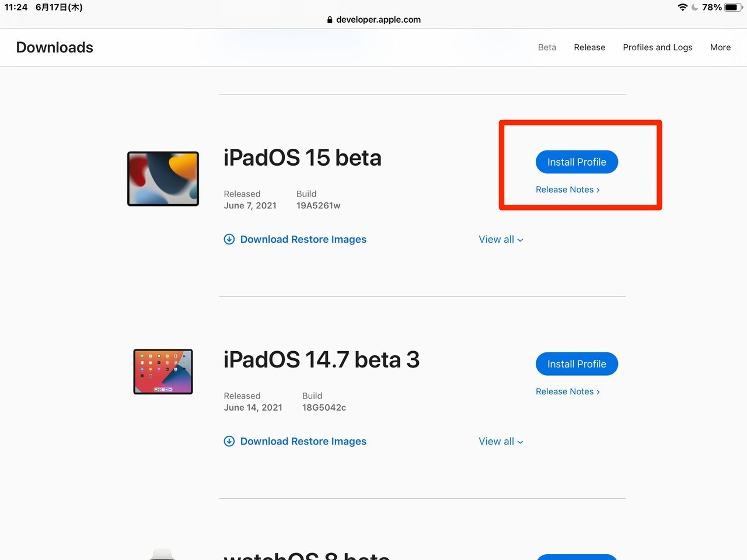Tap the developer.apple.com address bar
This screenshot has height=560, width=747.
(x=378, y=19)
